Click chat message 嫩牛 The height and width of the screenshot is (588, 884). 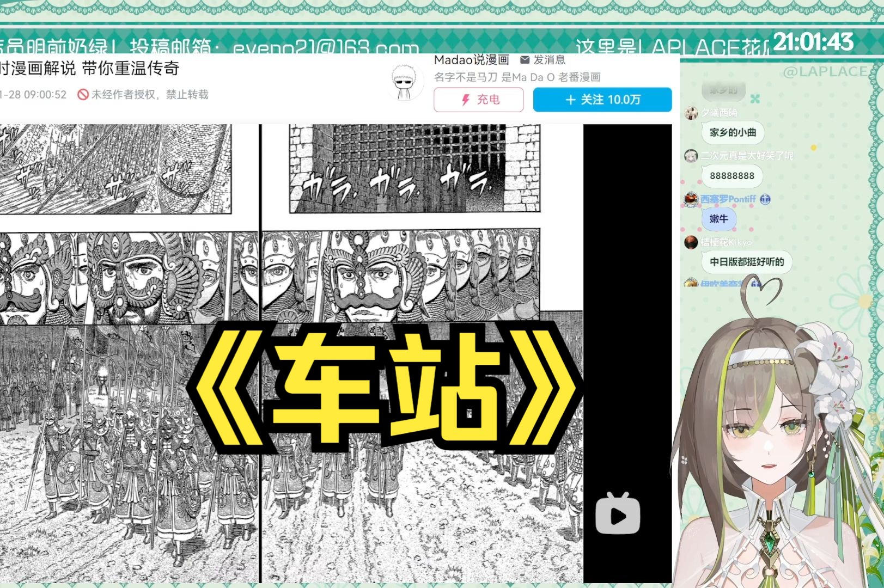tap(718, 219)
